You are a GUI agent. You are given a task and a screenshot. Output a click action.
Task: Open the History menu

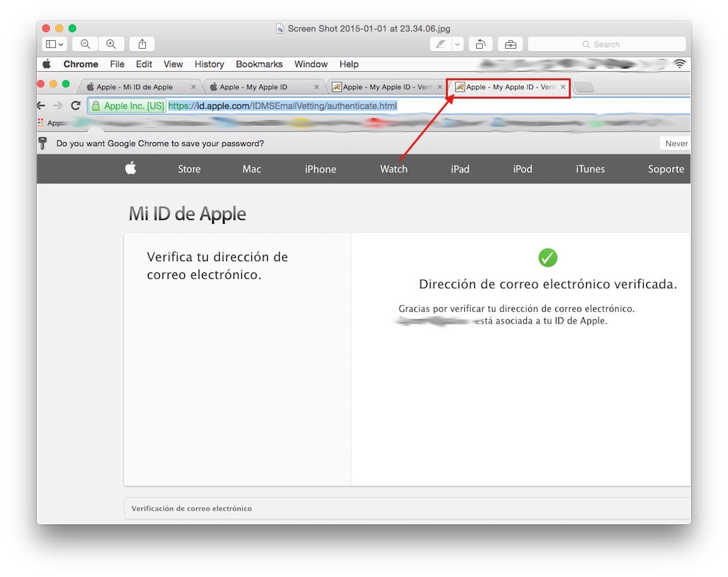tap(209, 64)
